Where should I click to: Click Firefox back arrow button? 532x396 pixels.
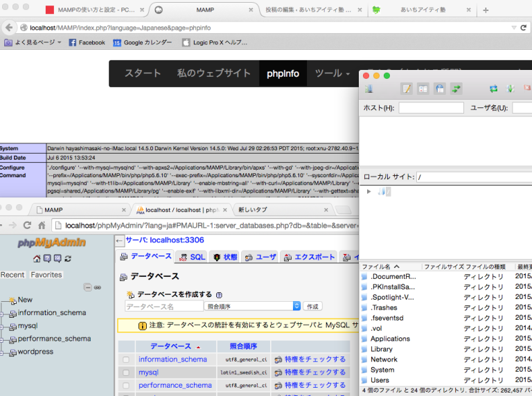coord(9,28)
